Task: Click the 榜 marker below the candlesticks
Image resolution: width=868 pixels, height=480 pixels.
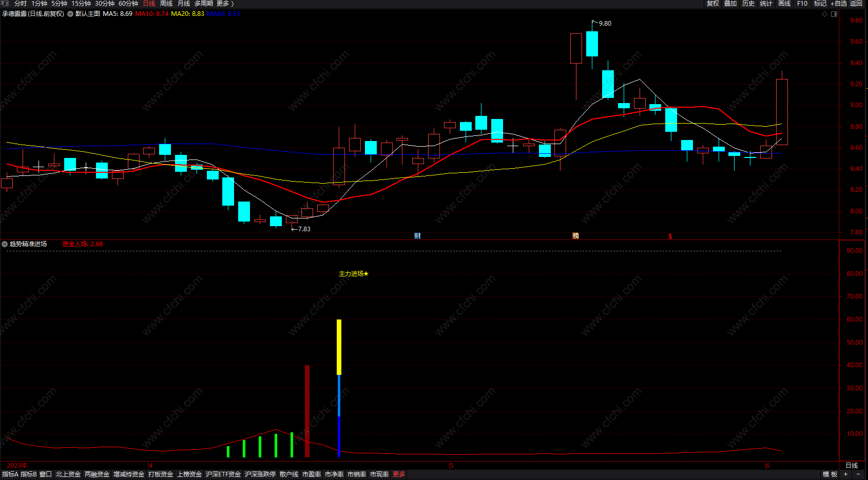Action: pos(575,236)
